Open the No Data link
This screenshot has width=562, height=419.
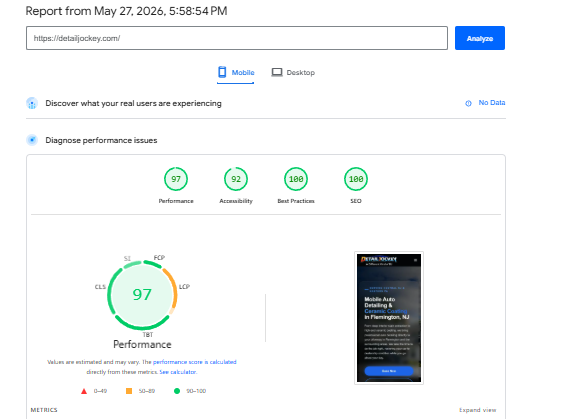tap(492, 103)
